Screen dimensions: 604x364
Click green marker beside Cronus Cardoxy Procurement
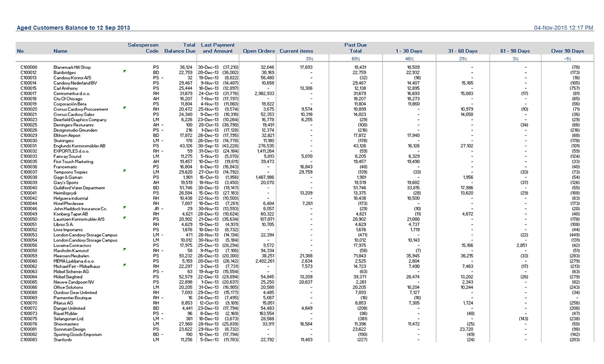tap(125, 108)
